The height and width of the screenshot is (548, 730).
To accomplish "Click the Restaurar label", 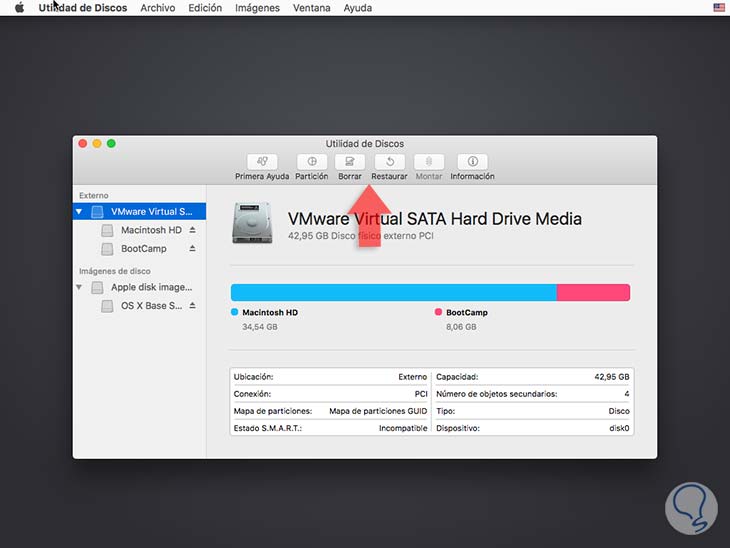I will point(389,176).
